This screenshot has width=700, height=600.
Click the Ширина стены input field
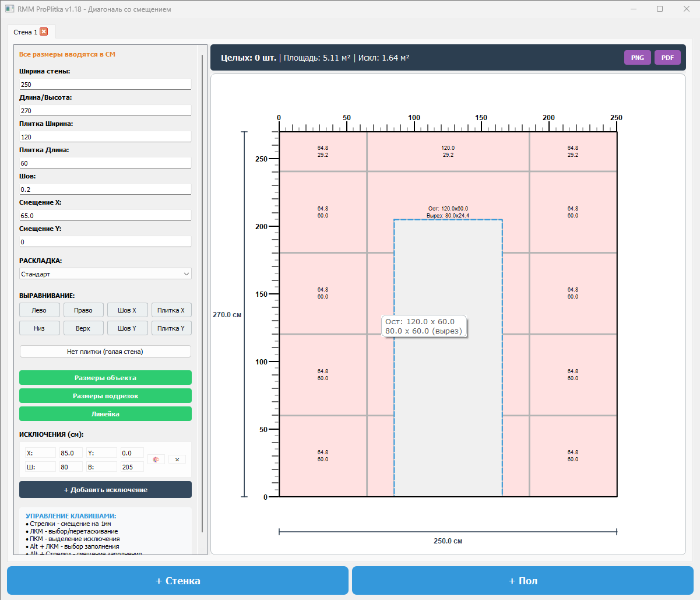(105, 85)
